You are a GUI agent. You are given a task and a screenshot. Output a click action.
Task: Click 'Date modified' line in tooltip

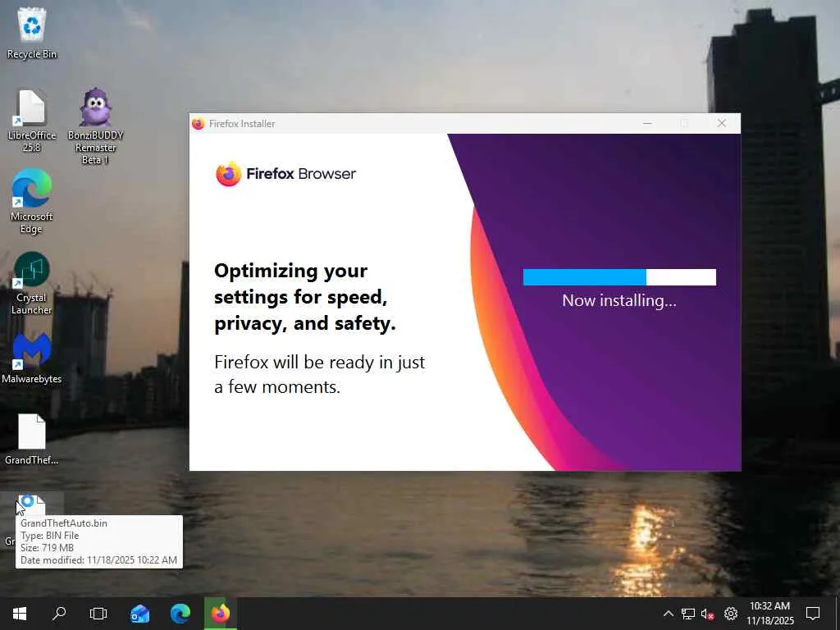coord(98,560)
